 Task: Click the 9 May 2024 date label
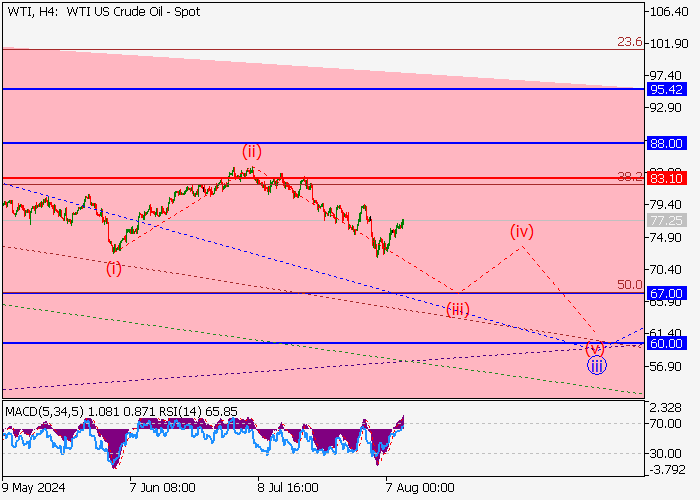tap(33, 488)
